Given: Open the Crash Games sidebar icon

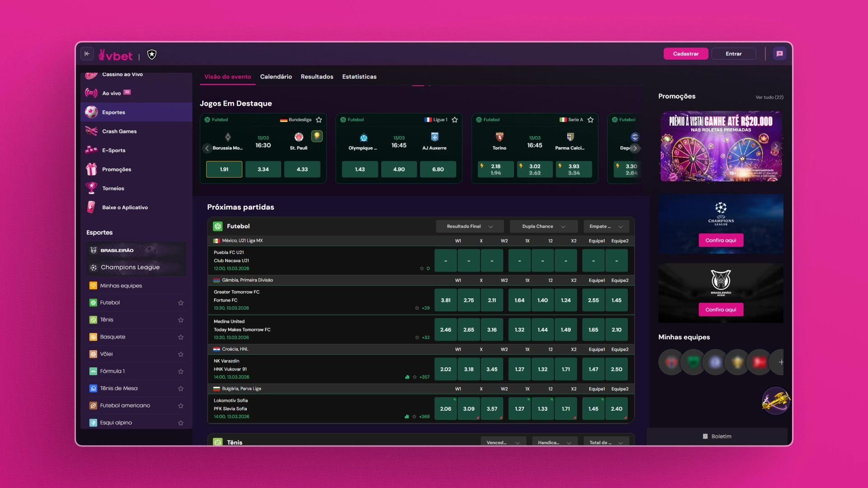Looking at the screenshot, I should point(91,131).
